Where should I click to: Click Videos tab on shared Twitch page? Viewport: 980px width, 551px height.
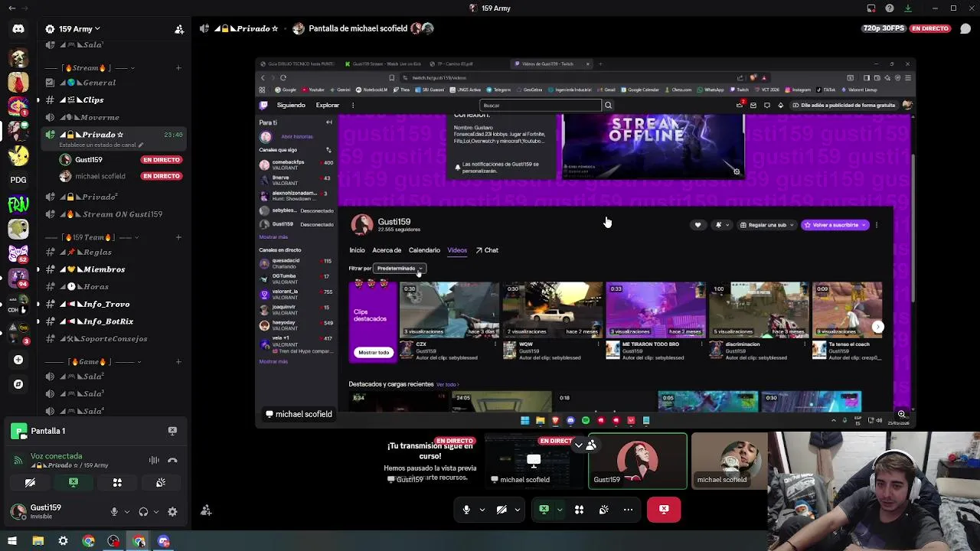pyautogui.click(x=457, y=250)
